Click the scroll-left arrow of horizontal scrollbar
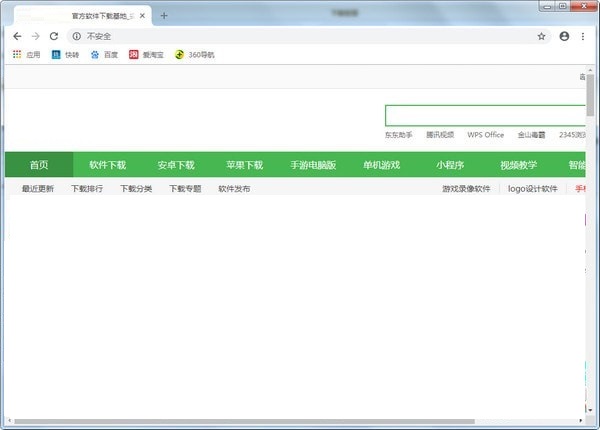The height and width of the screenshot is (430, 600). (9, 421)
